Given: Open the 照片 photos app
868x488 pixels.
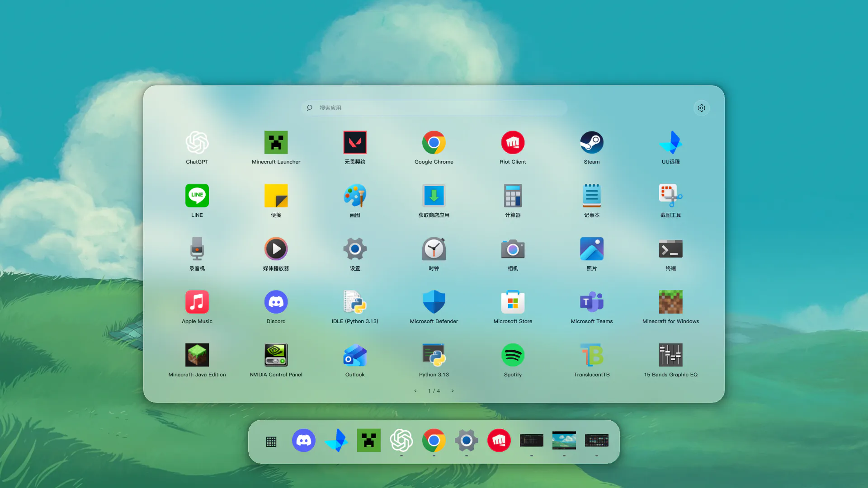Looking at the screenshot, I should point(592,249).
